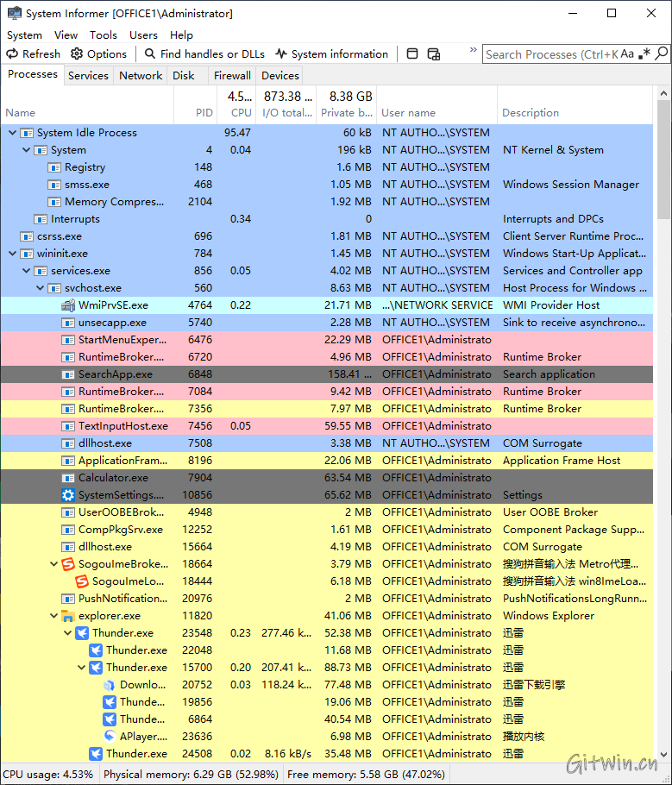Open Options via the gear icon

(x=76, y=53)
